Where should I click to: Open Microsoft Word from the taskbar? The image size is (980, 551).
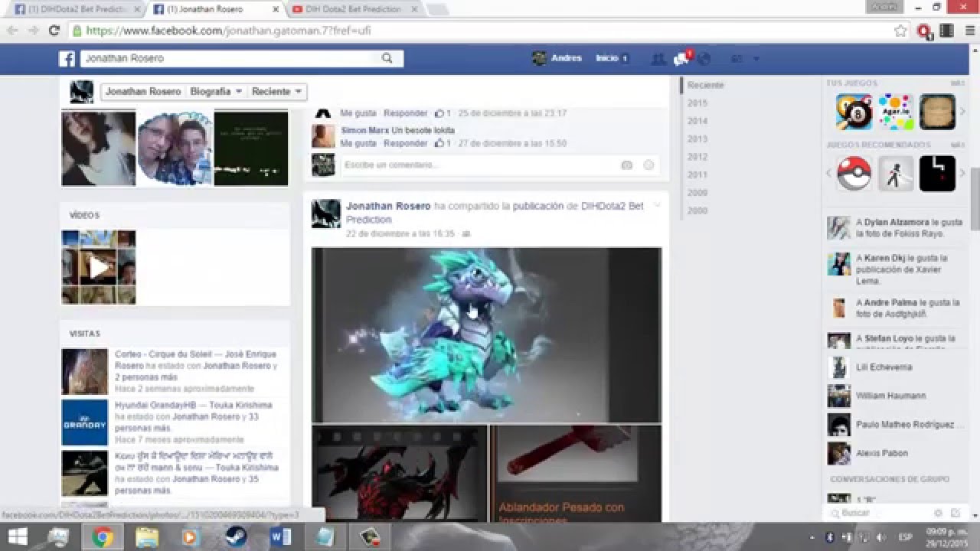point(280,537)
